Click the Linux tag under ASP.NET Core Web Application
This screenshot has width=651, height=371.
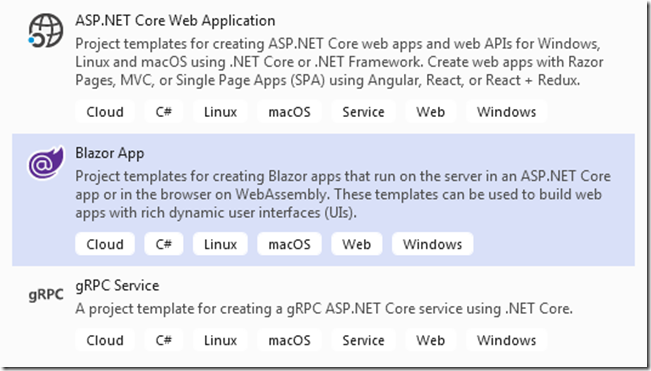click(220, 112)
